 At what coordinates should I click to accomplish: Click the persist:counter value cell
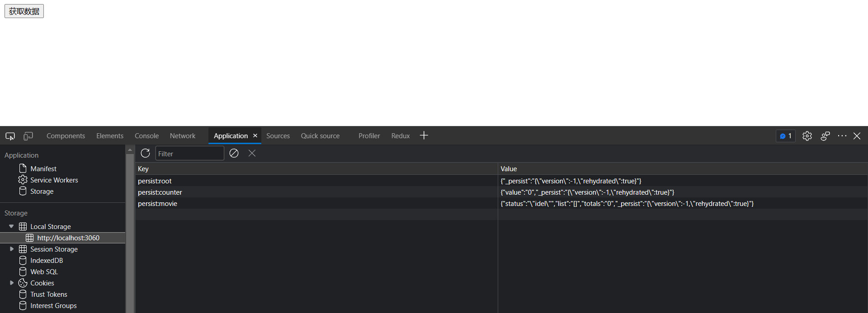pos(683,192)
